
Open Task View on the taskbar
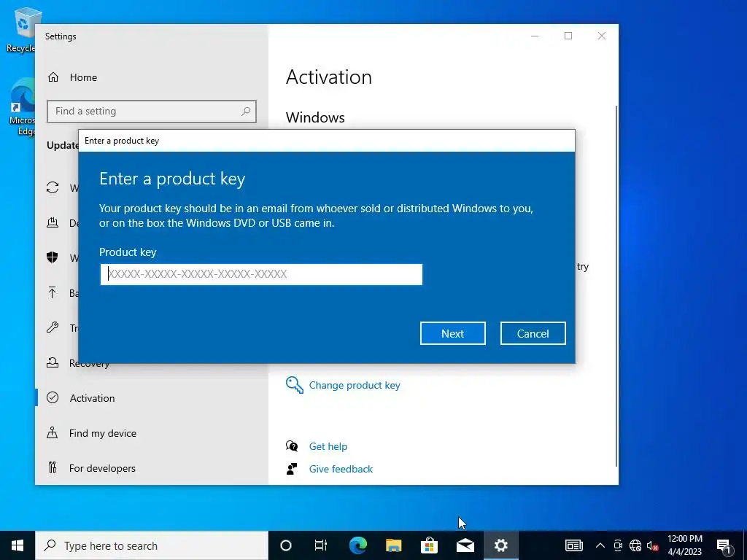[321, 545]
